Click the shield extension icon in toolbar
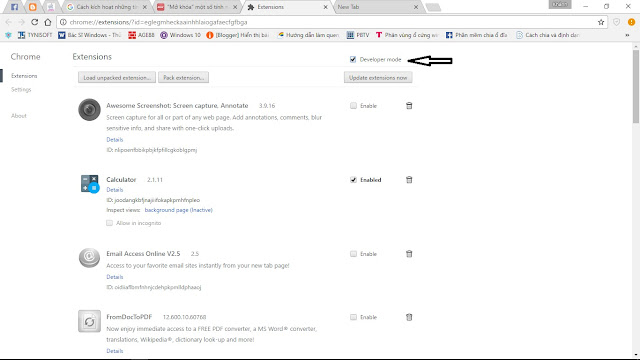 (x=617, y=22)
